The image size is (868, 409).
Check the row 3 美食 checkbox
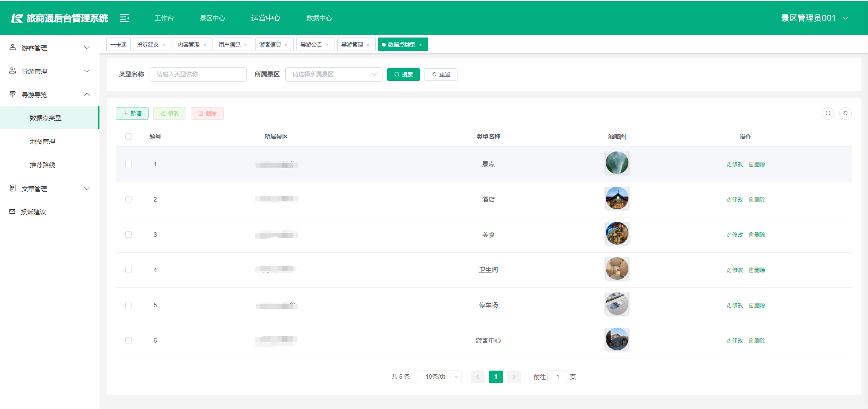(128, 235)
